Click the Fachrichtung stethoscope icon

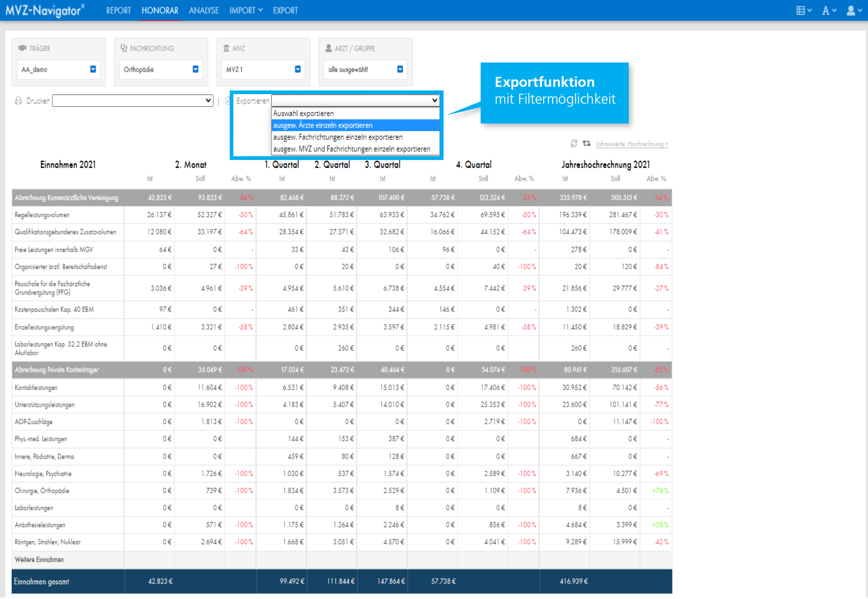(124, 48)
